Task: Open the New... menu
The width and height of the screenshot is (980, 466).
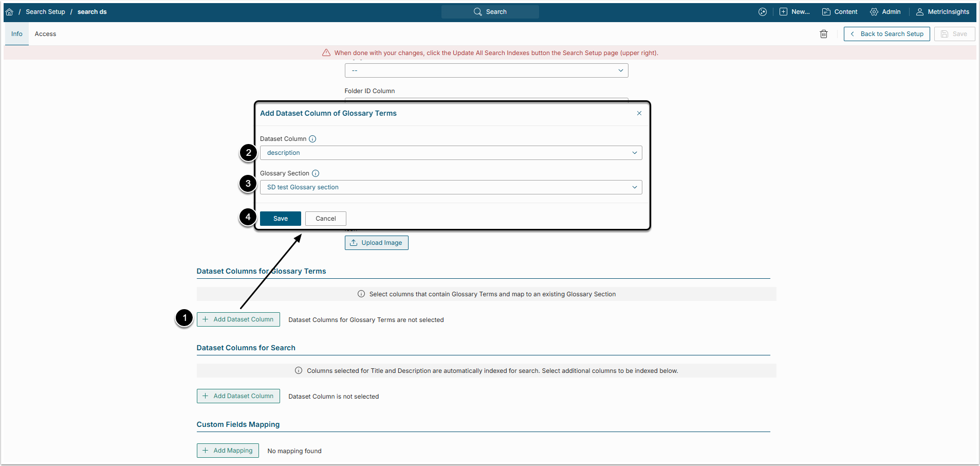Action: tap(794, 12)
